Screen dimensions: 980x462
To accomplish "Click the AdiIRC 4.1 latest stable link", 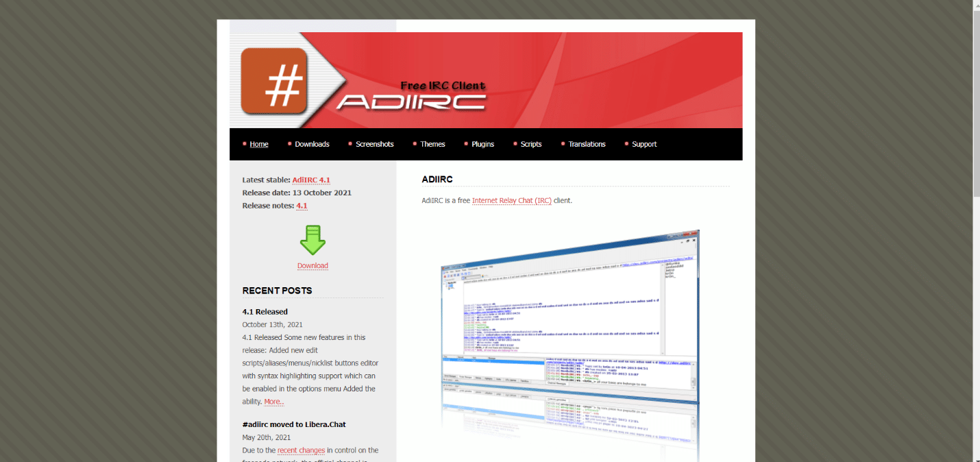I will coord(311,180).
